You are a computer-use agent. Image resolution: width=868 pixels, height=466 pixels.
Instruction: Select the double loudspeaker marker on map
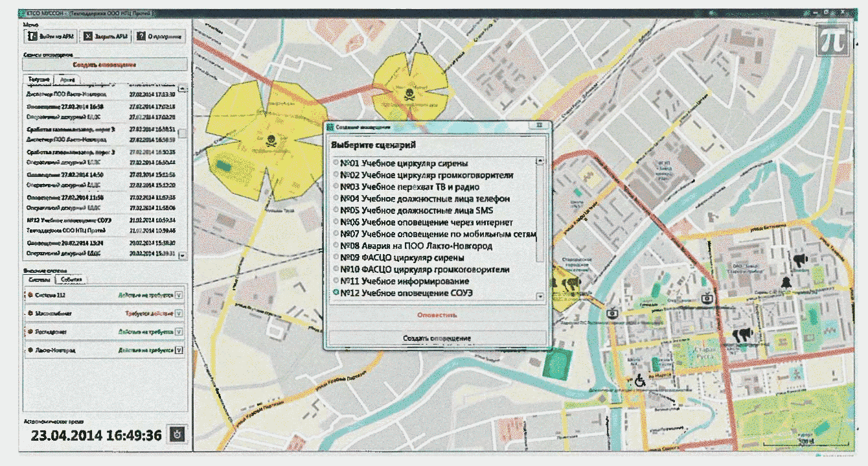coord(742,334)
